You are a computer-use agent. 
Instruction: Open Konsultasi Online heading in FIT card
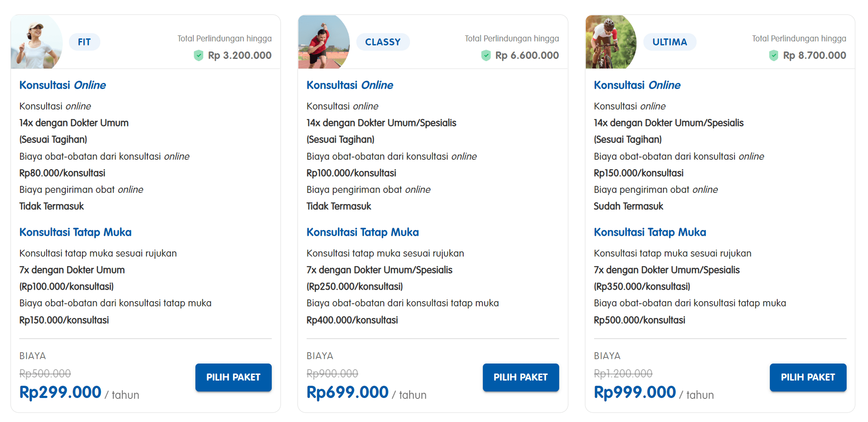coord(63,85)
